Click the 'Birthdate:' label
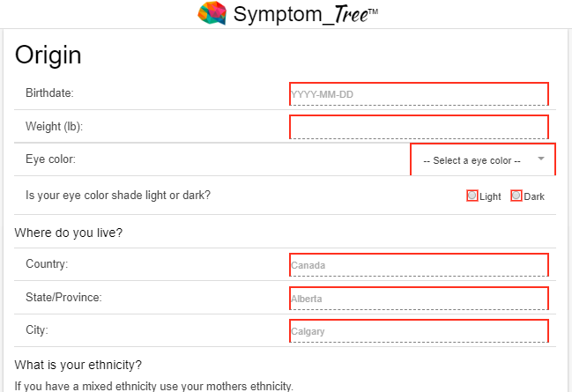This screenshot has width=572, height=392. click(x=49, y=92)
